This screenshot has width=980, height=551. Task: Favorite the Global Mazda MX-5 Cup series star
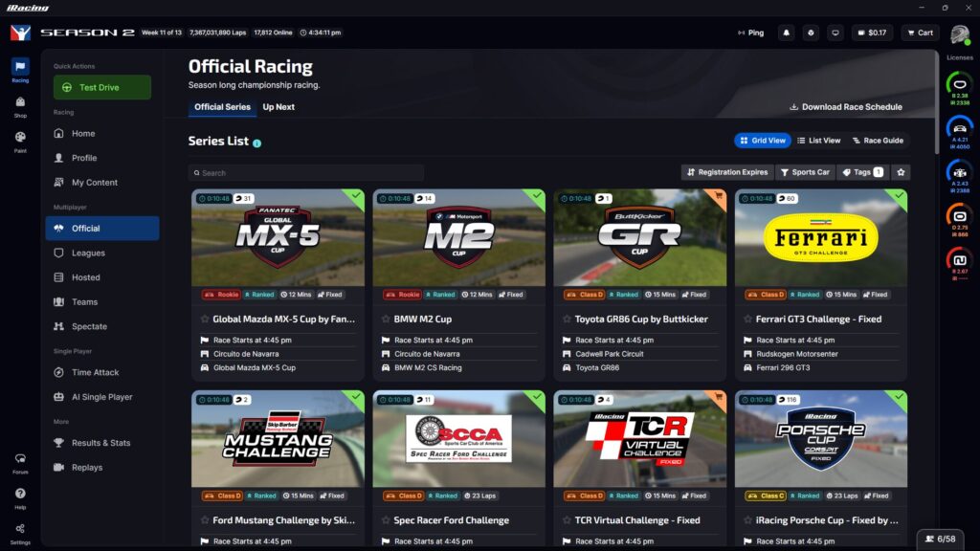(x=205, y=319)
